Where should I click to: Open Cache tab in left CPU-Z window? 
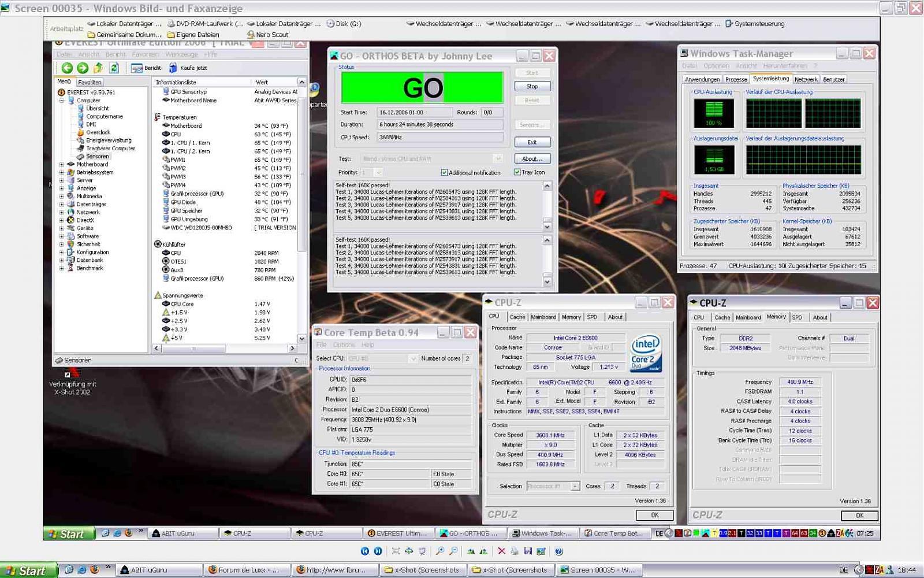click(517, 317)
